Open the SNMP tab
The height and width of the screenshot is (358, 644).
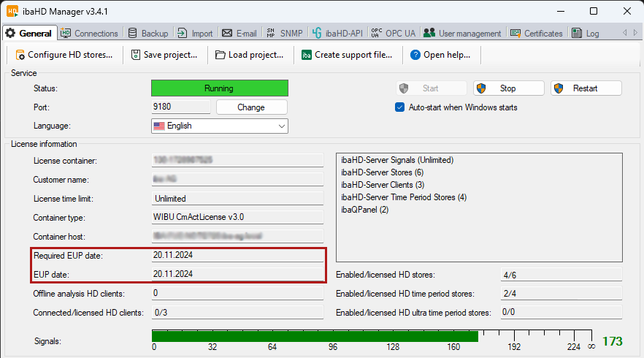pos(285,34)
